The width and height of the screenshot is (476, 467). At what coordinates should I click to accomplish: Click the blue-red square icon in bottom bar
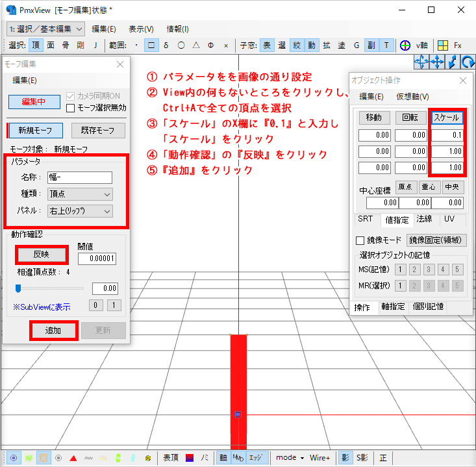190,458
